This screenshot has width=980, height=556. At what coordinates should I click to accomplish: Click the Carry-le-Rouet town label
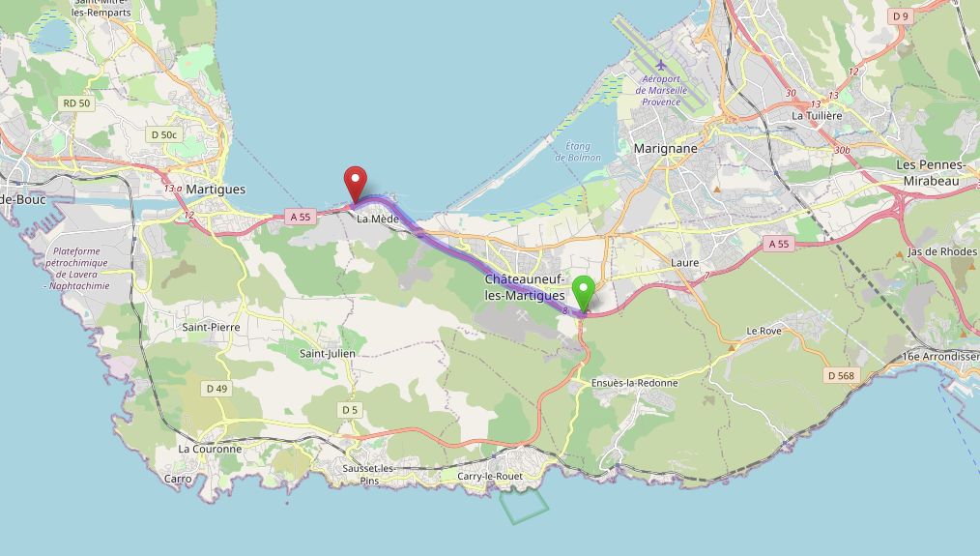point(490,476)
